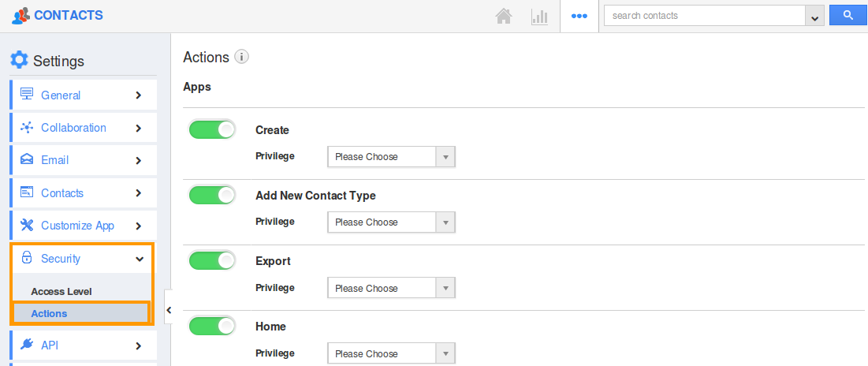Open the Export privilege dropdown
The width and height of the screenshot is (868, 366).
(391, 288)
